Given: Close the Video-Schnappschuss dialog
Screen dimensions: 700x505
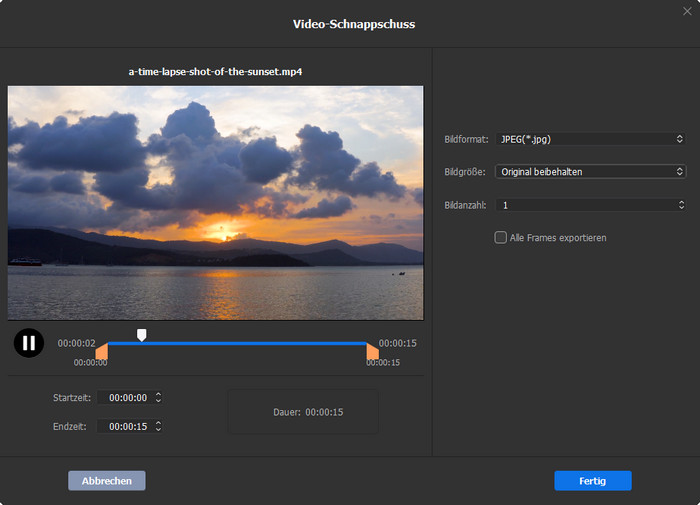Looking at the screenshot, I should click(x=687, y=11).
